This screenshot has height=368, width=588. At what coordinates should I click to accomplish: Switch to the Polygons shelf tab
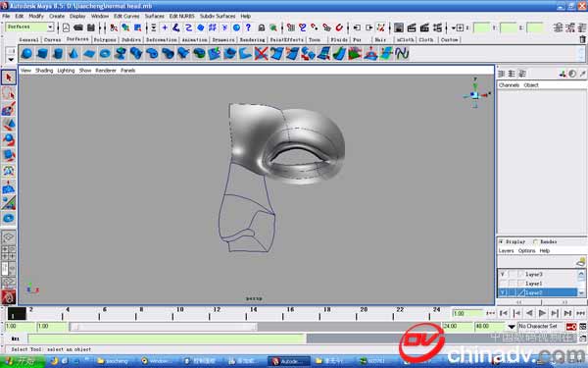(105, 39)
